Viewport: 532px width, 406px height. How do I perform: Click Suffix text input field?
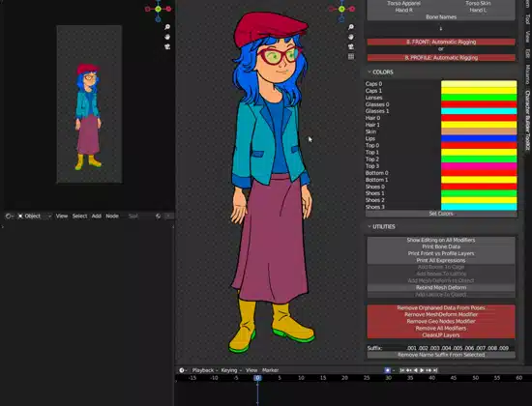tap(457, 348)
